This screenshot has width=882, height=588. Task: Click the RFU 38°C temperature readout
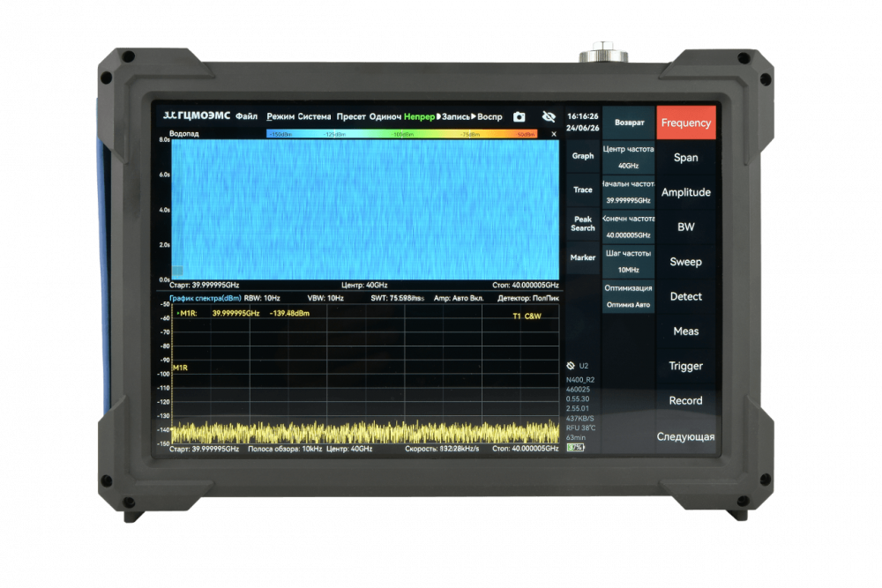click(x=580, y=428)
